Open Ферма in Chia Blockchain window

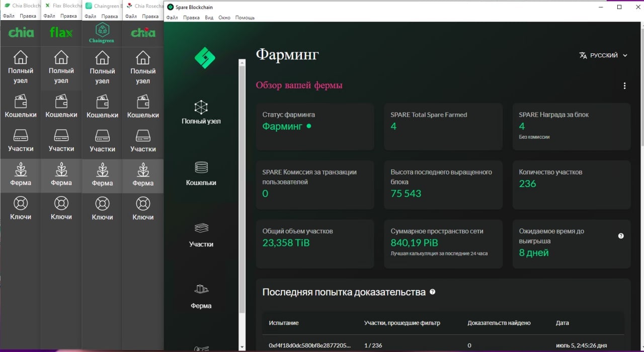pyautogui.click(x=21, y=175)
